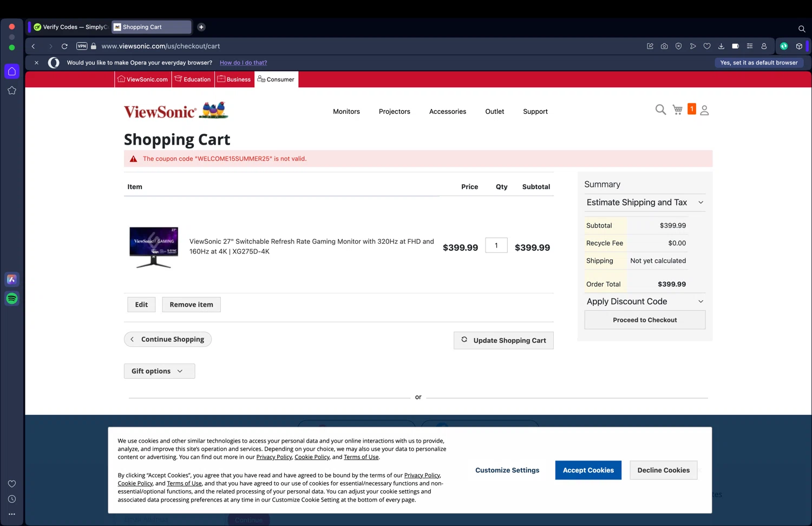Click Edit button for cart item

coord(141,304)
